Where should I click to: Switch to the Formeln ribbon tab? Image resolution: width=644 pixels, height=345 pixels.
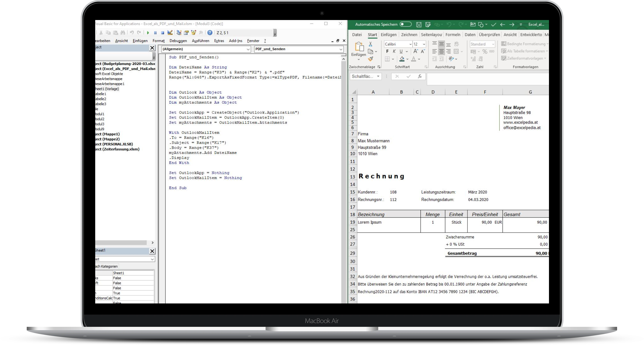click(453, 35)
